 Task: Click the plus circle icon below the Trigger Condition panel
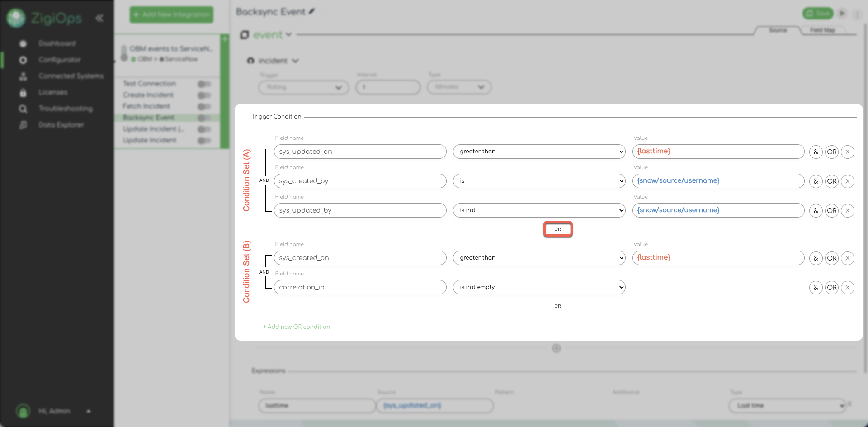point(557,348)
